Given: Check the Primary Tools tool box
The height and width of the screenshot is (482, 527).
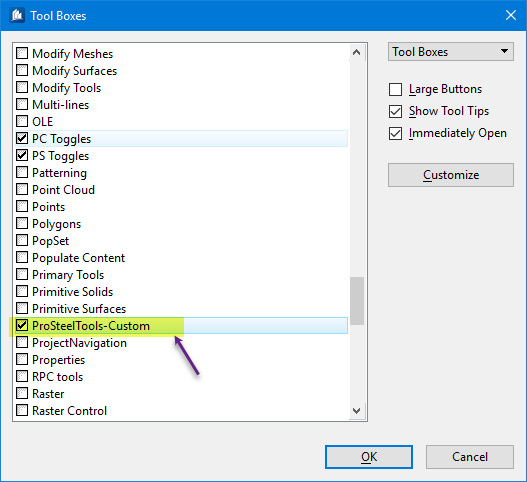Looking at the screenshot, I should pos(22,274).
